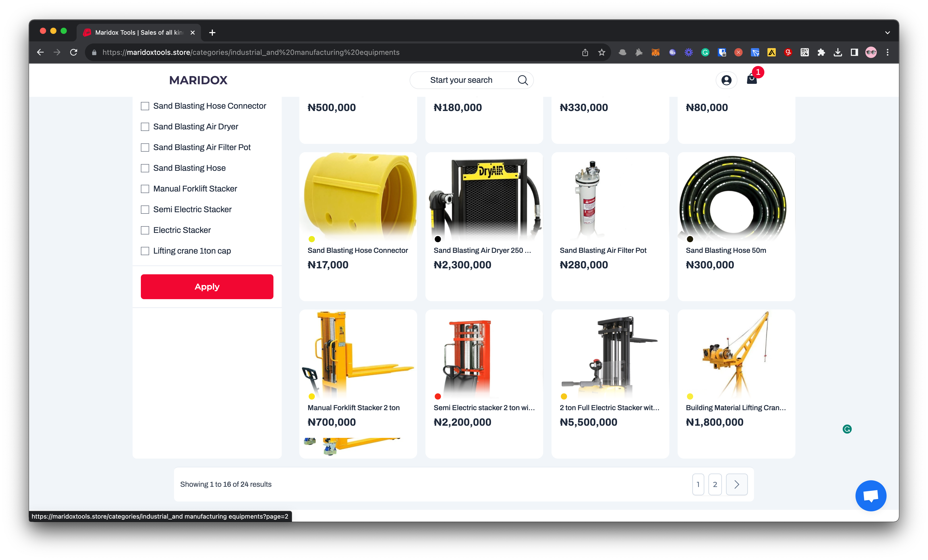This screenshot has width=928, height=560.
Task: Toggle the browser side panel icon
Action: (854, 52)
